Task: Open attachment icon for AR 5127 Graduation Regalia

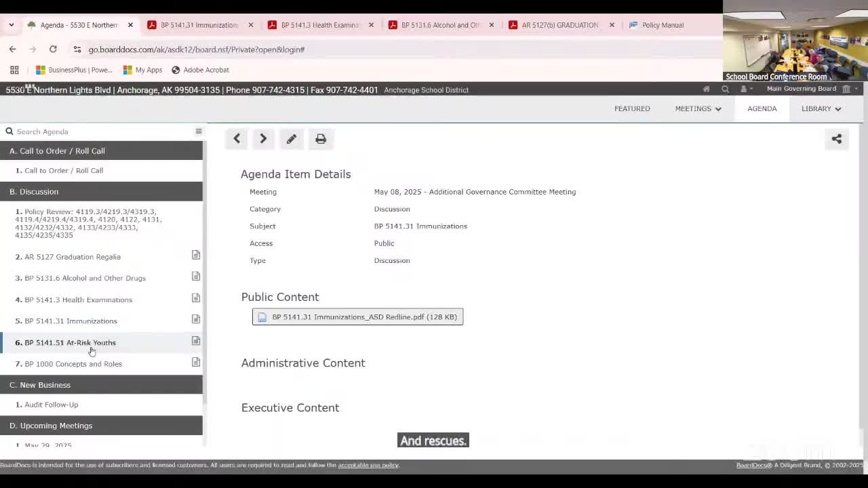Action: [x=196, y=255]
